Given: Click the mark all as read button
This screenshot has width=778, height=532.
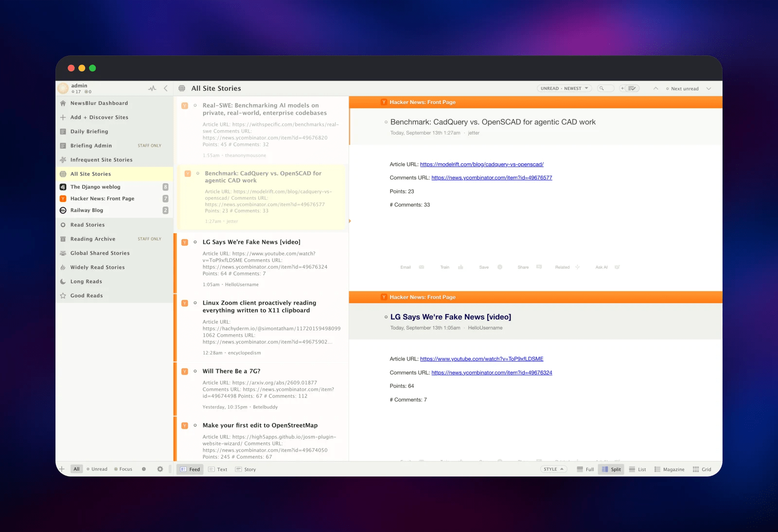Looking at the screenshot, I should pyautogui.click(x=632, y=88).
